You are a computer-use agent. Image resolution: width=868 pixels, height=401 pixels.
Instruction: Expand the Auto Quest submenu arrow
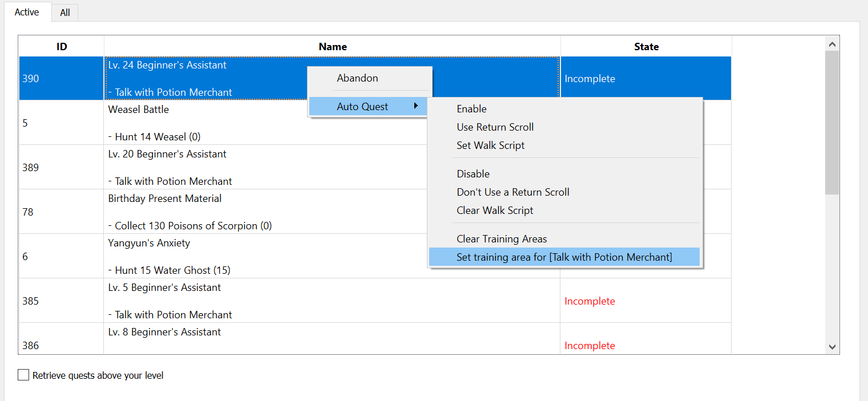(416, 106)
